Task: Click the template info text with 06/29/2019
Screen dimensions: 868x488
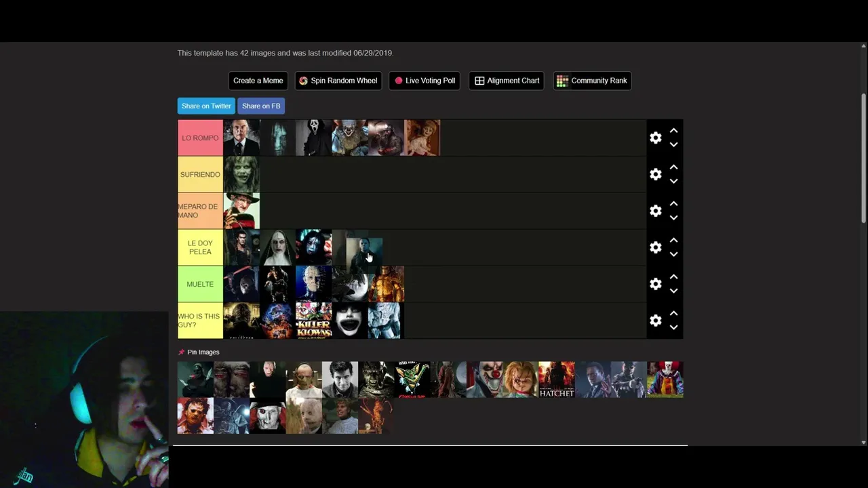Action: [285, 53]
